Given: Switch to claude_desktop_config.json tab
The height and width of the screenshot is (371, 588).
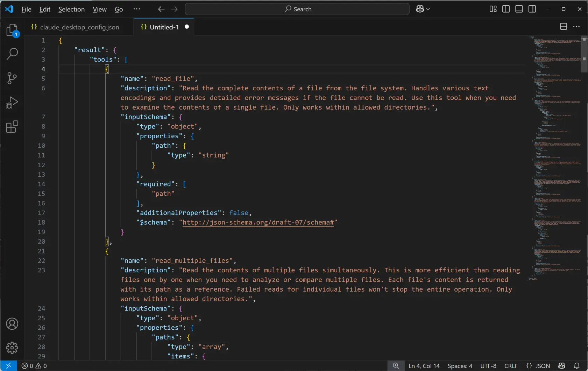Looking at the screenshot, I should click(79, 27).
